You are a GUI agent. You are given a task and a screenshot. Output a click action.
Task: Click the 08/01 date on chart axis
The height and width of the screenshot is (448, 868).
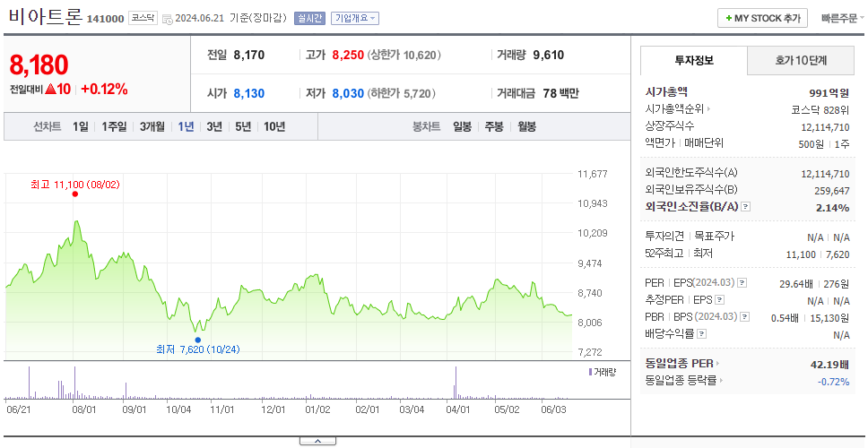coord(84,409)
